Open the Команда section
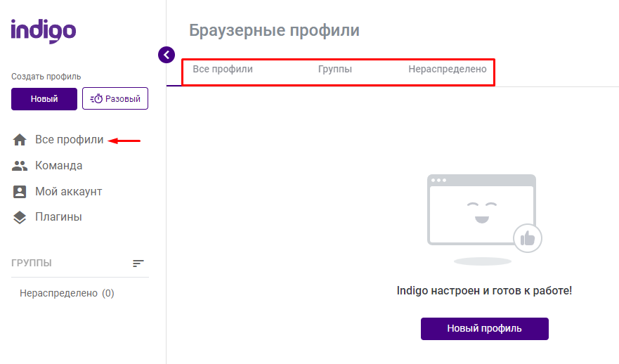The height and width of the screenshot is (364, 619). pos(59,165)
